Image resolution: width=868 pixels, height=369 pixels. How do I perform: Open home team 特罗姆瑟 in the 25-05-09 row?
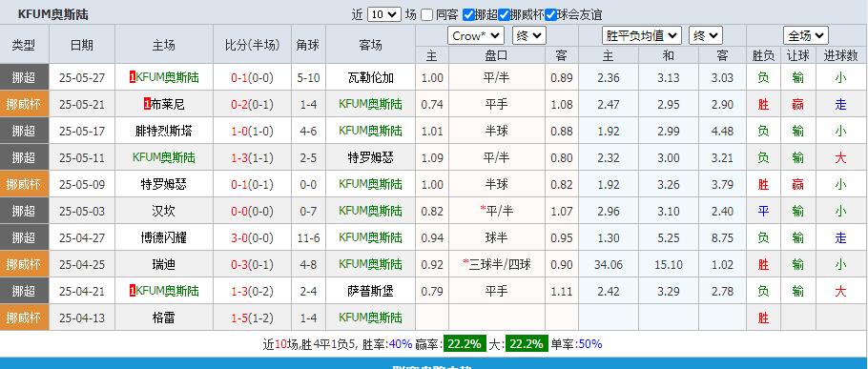coord(164,184)
